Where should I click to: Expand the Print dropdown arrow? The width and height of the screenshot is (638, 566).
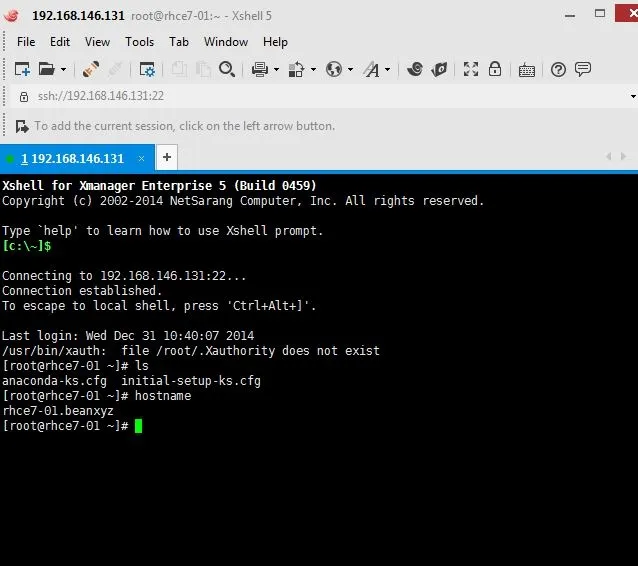(276, 70)
